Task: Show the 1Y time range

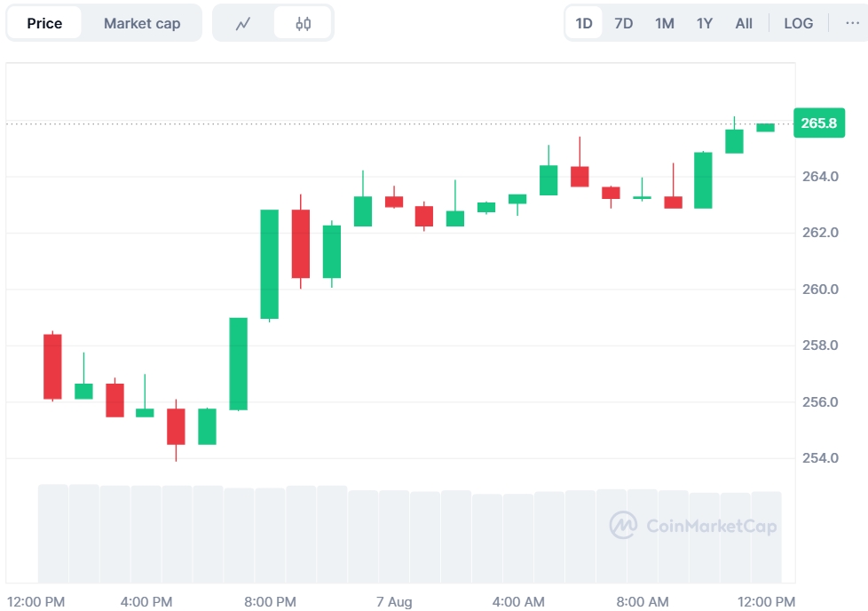Action: [x=705, y=24]
